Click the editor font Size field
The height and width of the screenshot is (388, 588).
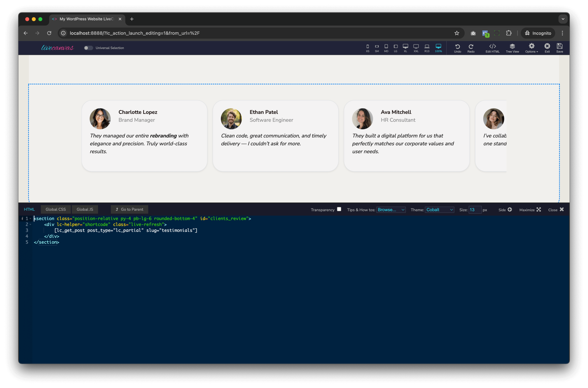pyautogui.click(x=475, y=210)
